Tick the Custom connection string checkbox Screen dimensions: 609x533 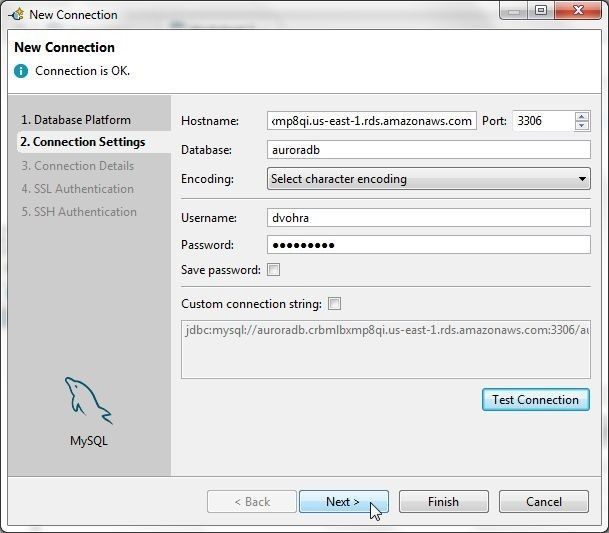tap(334, 303)
